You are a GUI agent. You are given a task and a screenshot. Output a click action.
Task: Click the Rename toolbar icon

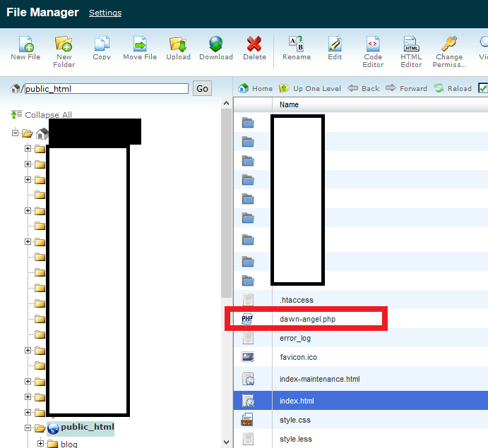coord(296,44)
